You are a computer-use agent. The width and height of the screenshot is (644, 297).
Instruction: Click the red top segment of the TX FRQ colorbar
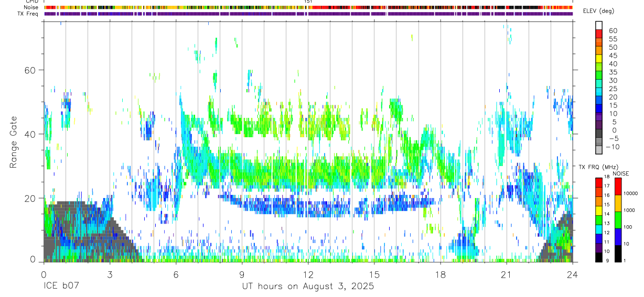coord(598,183)
